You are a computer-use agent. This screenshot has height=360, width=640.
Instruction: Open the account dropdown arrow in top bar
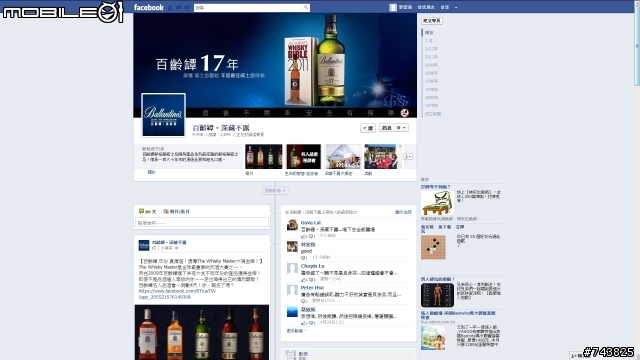point(456,7)
